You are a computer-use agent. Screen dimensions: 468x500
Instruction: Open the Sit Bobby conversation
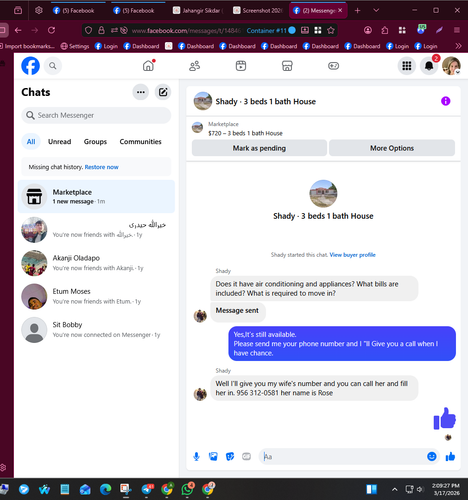click(x=96, y=330)
